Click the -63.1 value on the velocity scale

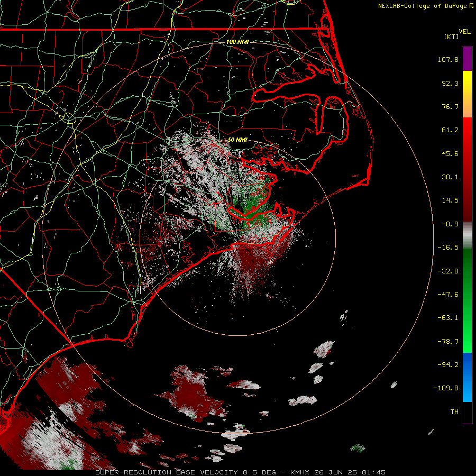448,318
